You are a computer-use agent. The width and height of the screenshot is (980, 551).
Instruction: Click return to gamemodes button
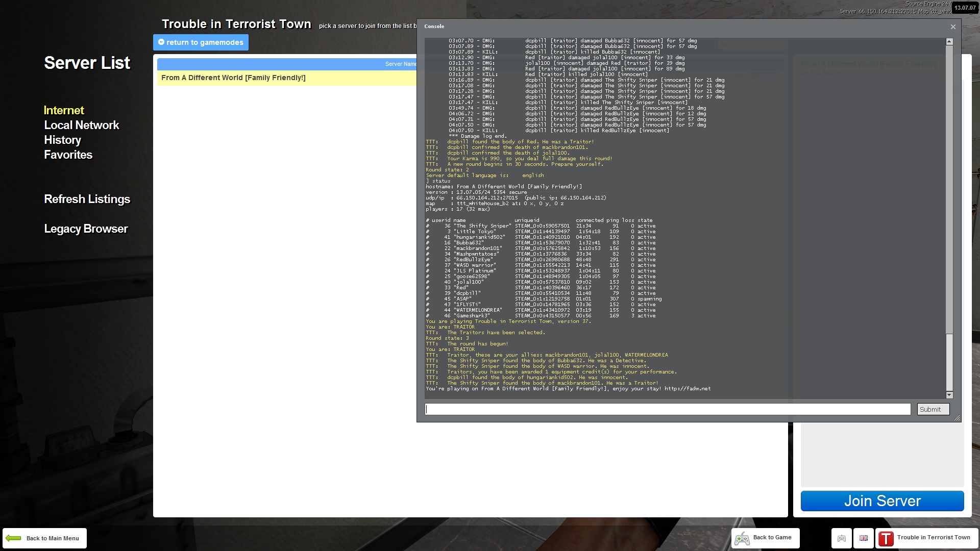tap(201, 42)
